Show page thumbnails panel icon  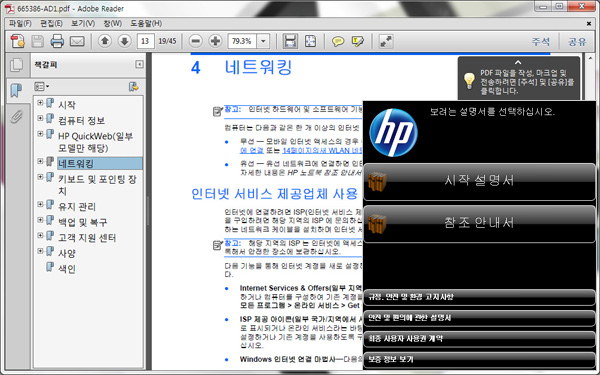click(16, 65)
